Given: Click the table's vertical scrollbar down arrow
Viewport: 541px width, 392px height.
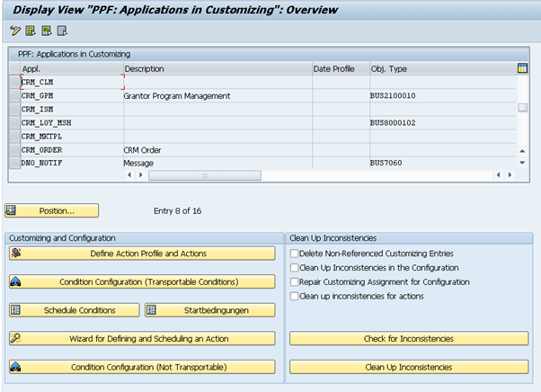Looking at the screenshot, I should coord(523,163).
